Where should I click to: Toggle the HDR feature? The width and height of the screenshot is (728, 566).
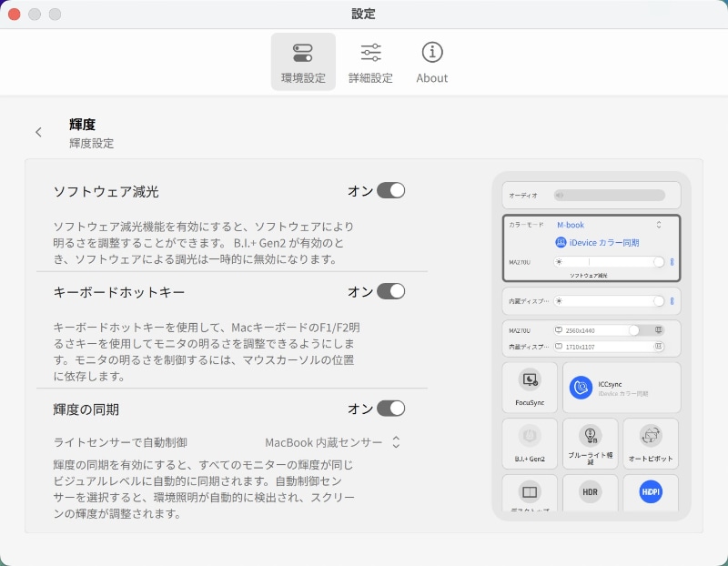pyautogui.click(x=590, y=492)
